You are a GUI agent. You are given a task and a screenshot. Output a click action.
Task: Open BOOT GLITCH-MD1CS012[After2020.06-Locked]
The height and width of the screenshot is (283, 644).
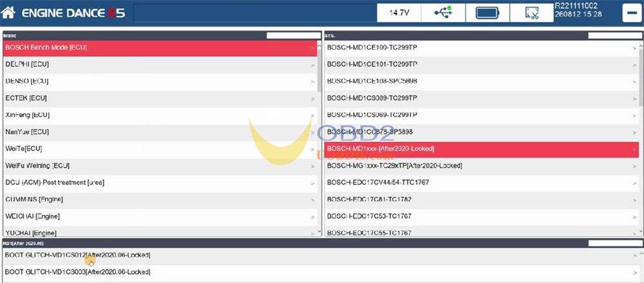tap(320, 255)
